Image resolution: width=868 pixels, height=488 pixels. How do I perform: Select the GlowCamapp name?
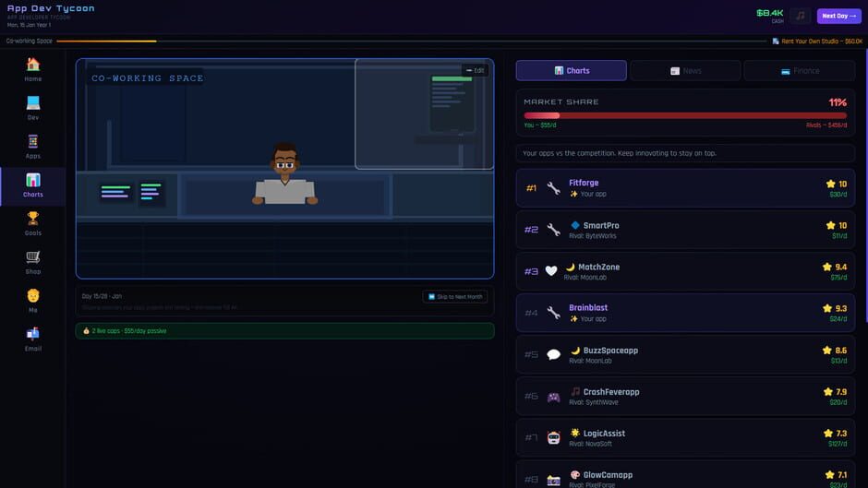pos(608,475)
